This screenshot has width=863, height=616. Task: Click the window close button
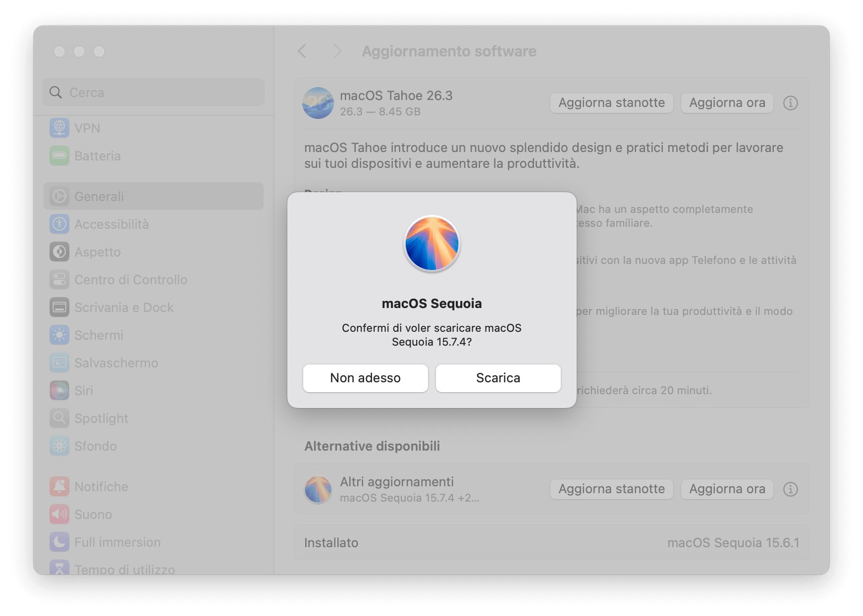(x=59, y=51)
